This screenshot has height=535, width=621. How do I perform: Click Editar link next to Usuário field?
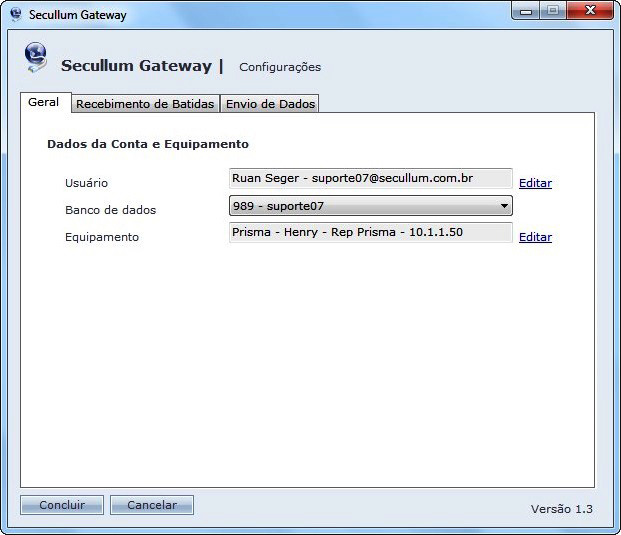pos(535,183)
